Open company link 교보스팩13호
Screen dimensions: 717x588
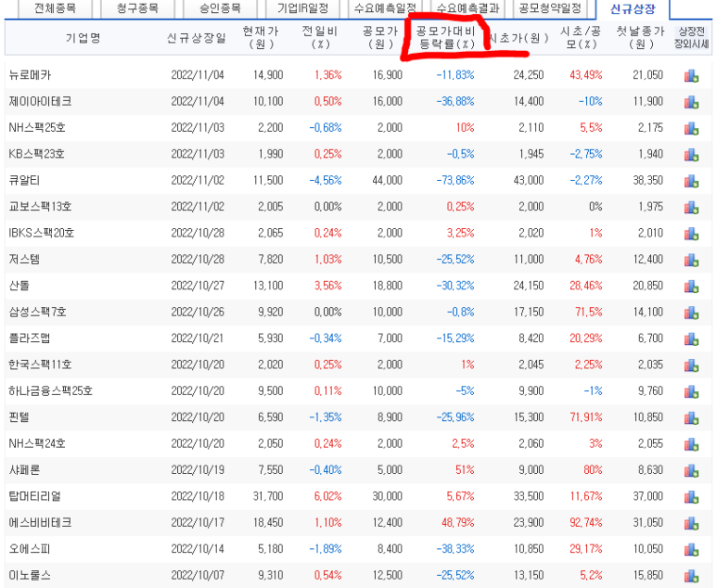tap(40, 207)
